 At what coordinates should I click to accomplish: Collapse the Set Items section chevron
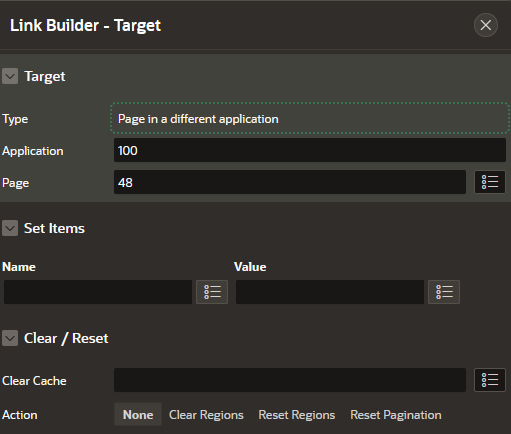point(10,228)
